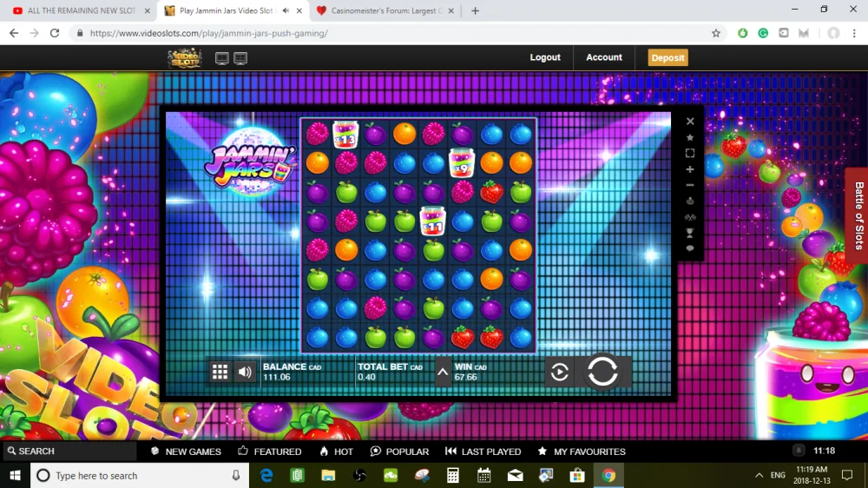The height and width of the screenshot is (488, 868).
Task: Open the Windows notification center
Action: pyautogui.click(x=847, y=475)
